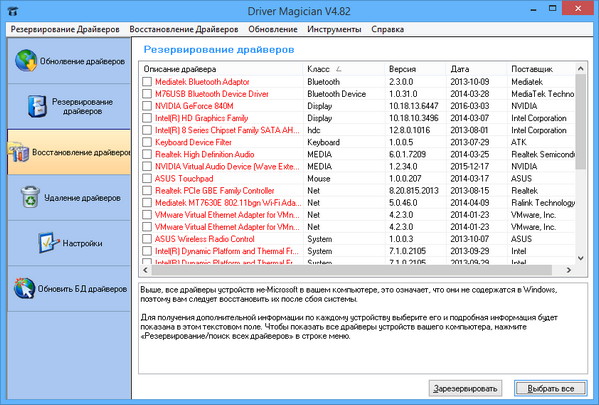Check the M76USB Bluetooth Device Driver checkbox
The image size is (599, 405).
[147, 94]
